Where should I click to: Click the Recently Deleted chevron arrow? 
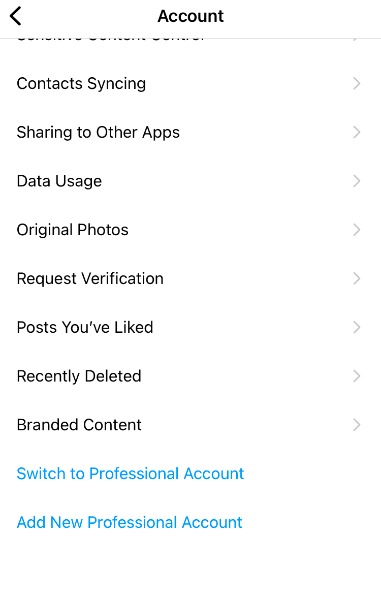(357, 376)
